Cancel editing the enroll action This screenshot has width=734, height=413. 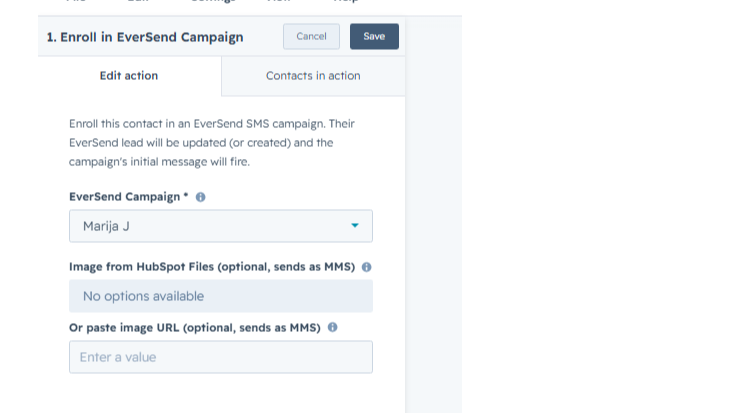(311, 37)
